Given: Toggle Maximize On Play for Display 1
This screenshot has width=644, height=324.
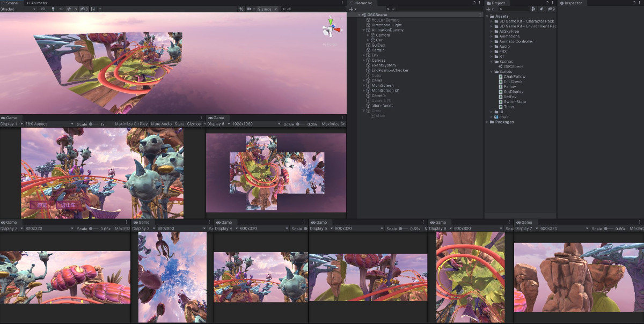Looking at the screenshot, I should 132,124.
